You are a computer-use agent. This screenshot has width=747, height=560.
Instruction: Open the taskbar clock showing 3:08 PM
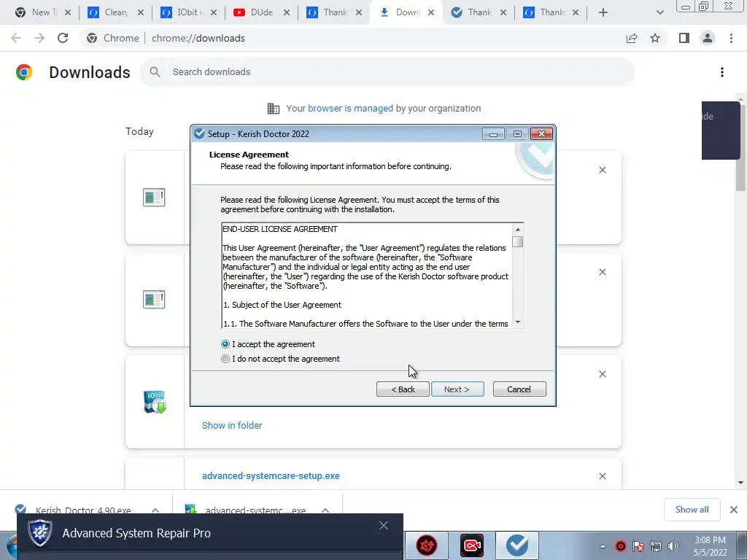710,546
